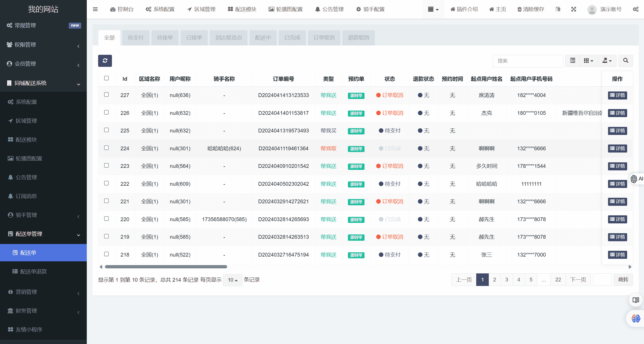Click the 跳转 jump button
Viewport: 644px width, 344px height.
623,280
